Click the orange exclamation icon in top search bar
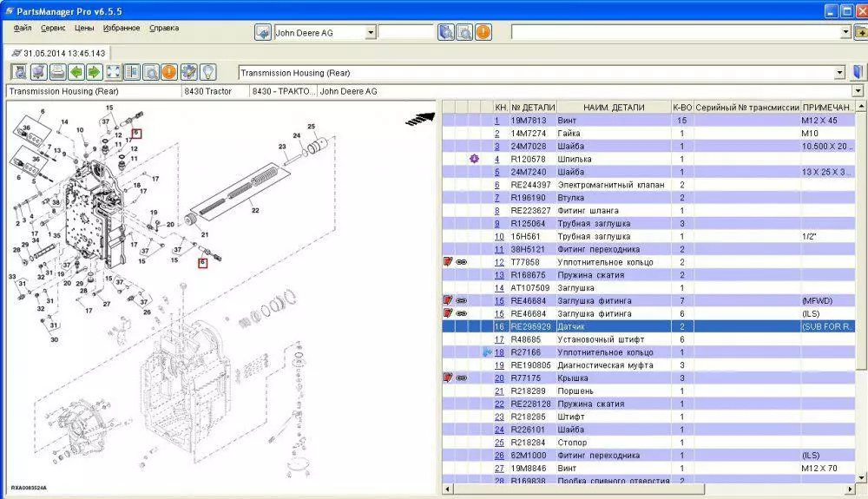Image resolution: width=868 pixels, height=499 pixels. [x=483, y=32]
